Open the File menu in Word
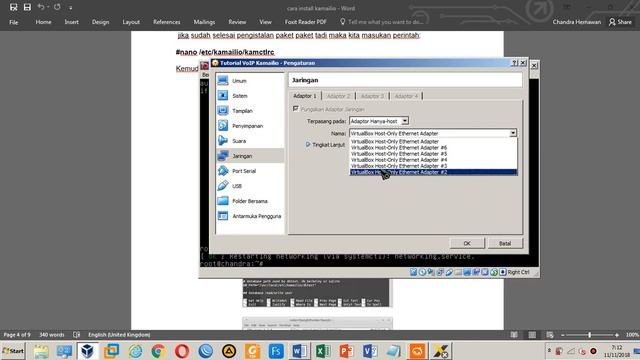This screenshot has width=640, height=360. tap(13, 22)
